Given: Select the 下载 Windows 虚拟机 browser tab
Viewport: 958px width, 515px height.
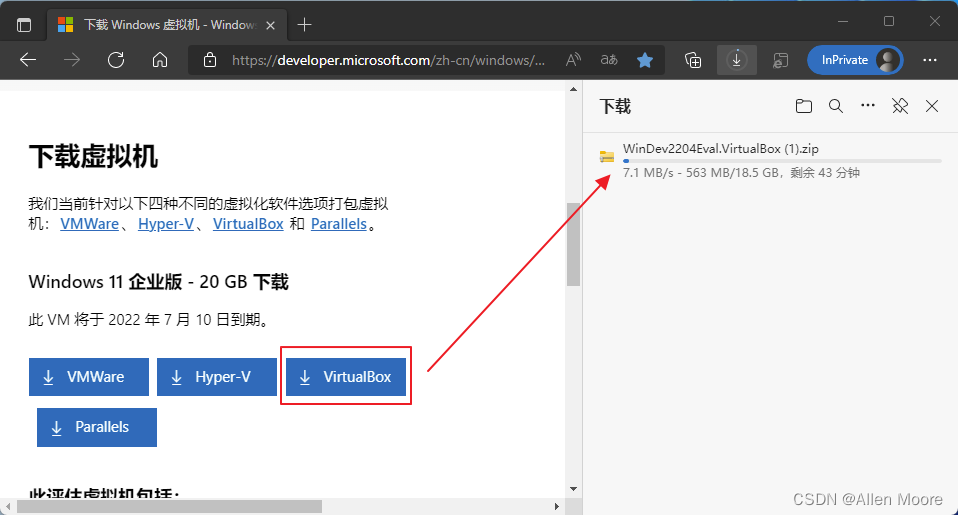Looking at the screenshot, I should pyautogui.click(x=165, y=25).
